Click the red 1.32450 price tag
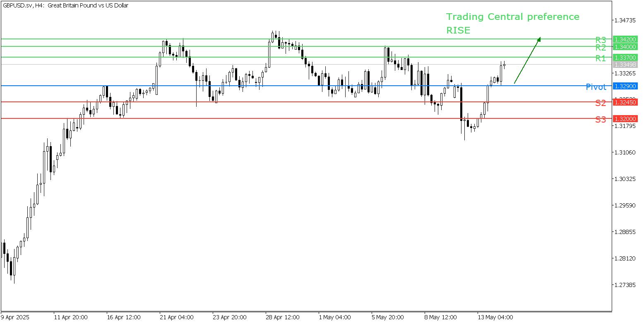This screenshot has height=323, width=644. (x=625, y=102)
